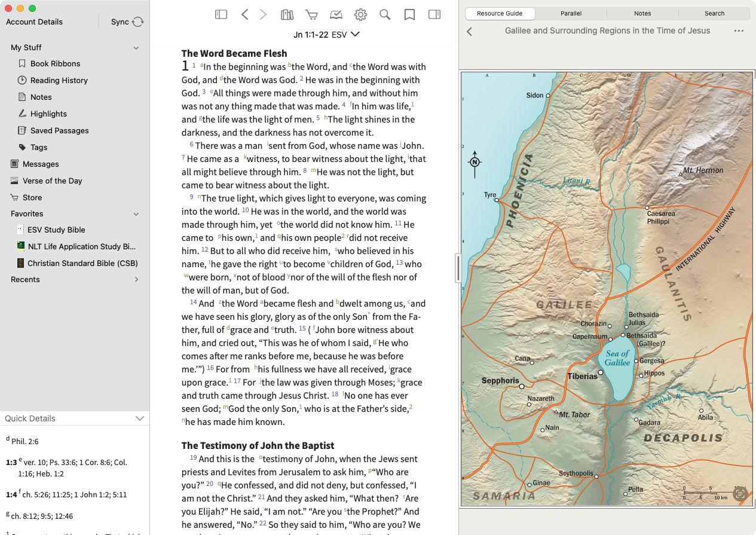The height and width of the screenshot is (535, 756).
Task: Click 'Sepphoris' label on map
Action: pyautogui.click(x=500, y=381)
